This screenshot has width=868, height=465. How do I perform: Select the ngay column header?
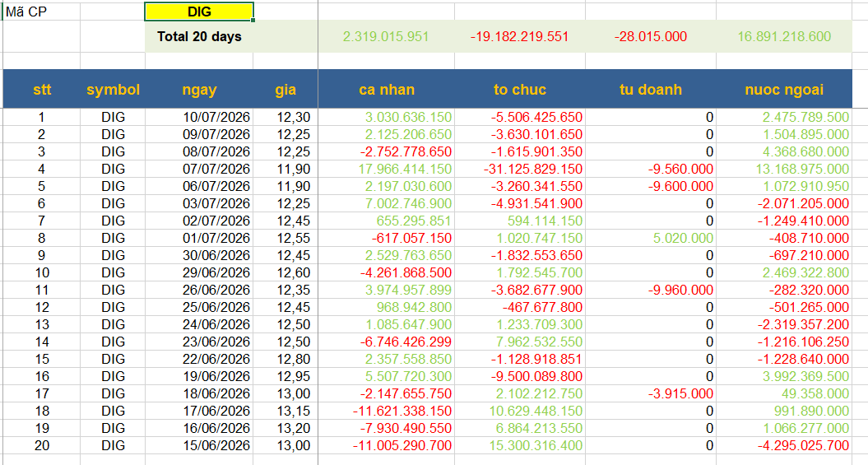[x=199, y=89]
